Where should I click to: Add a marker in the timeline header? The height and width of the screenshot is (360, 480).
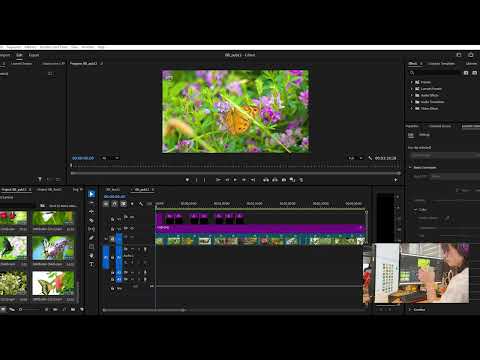132,204
